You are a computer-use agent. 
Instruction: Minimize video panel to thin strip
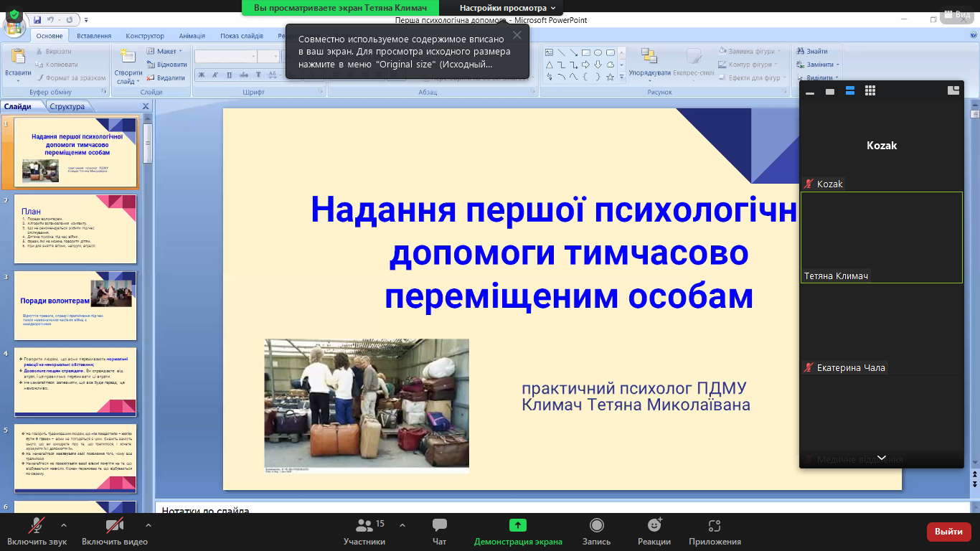(x=810, y=92)
